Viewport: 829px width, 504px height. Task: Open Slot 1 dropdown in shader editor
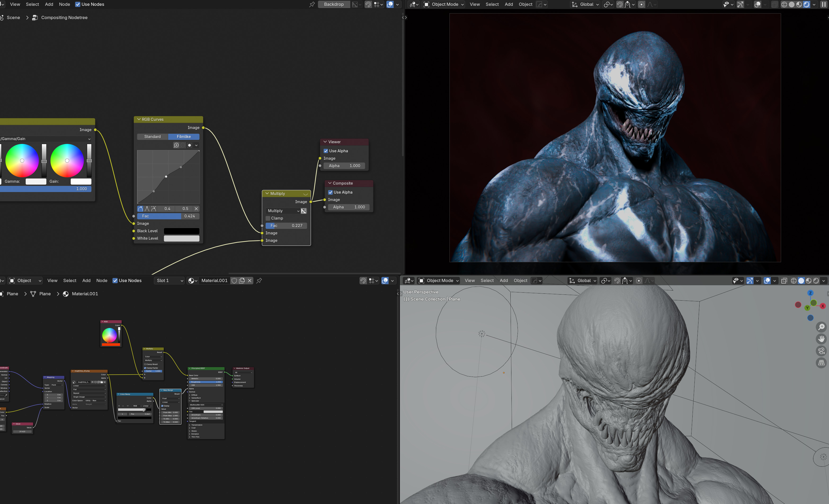(x=170, y=280)
